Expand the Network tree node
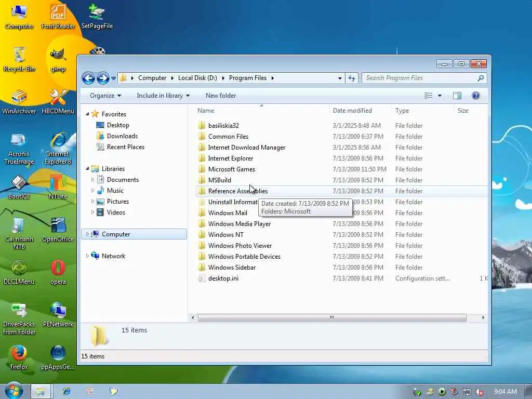This screenshot has width=532, height=399. tap(87, 256)
